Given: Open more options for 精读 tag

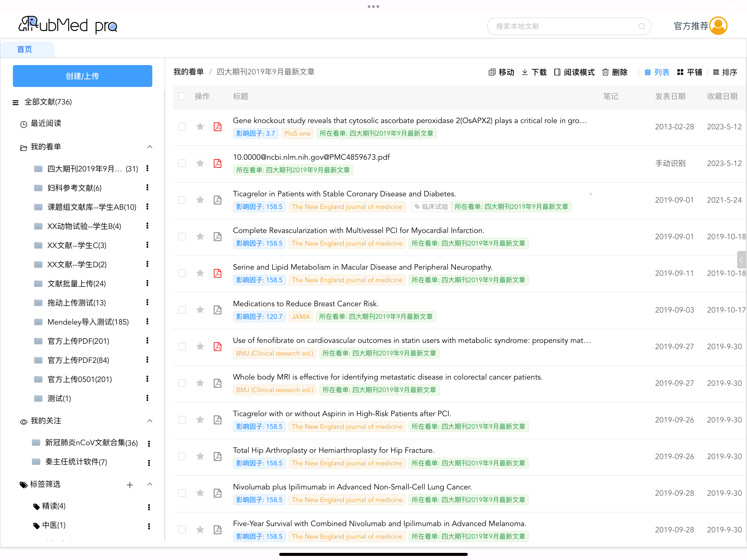Looking at the screenshot, I should pyautogui.click(x=149, y=507).
